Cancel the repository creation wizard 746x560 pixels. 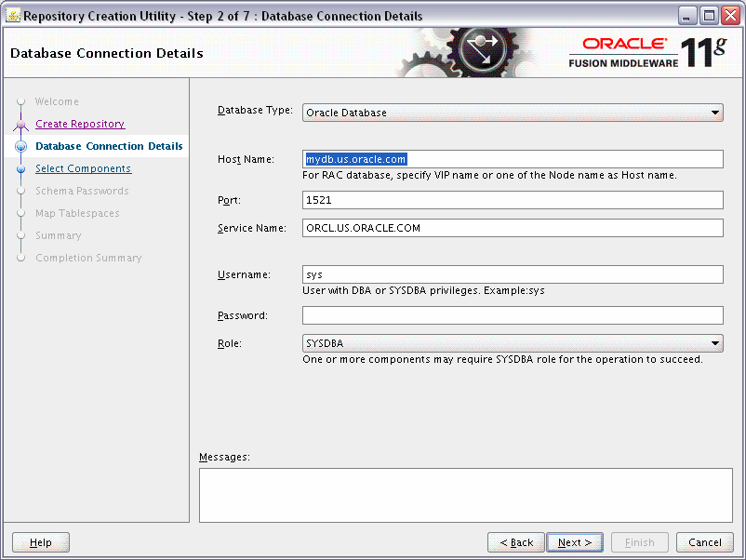[x=704, y=542]
